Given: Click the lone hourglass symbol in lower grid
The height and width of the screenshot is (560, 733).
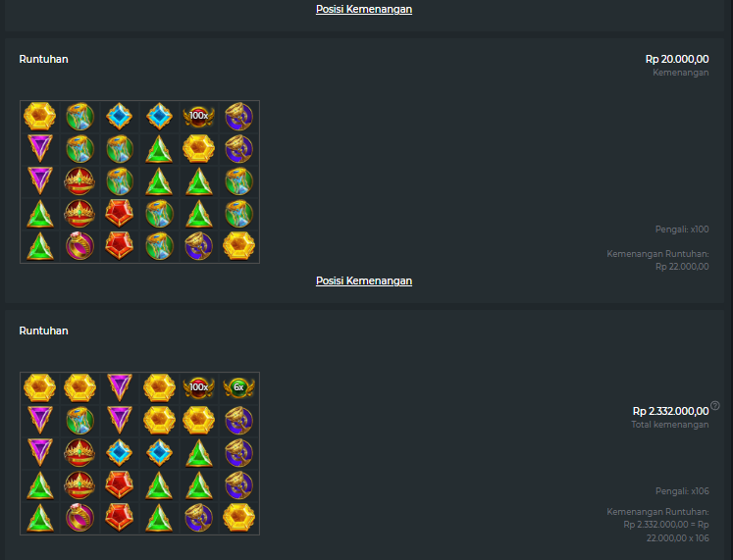Looking at the screenshot, I should pos(79,421).
